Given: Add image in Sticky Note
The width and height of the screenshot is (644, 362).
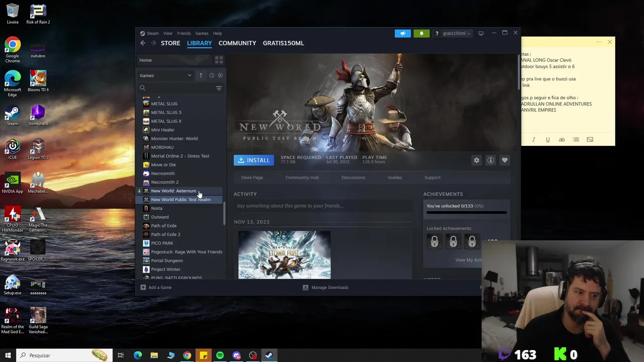Looking at the screenshot, I should [590, 140].
